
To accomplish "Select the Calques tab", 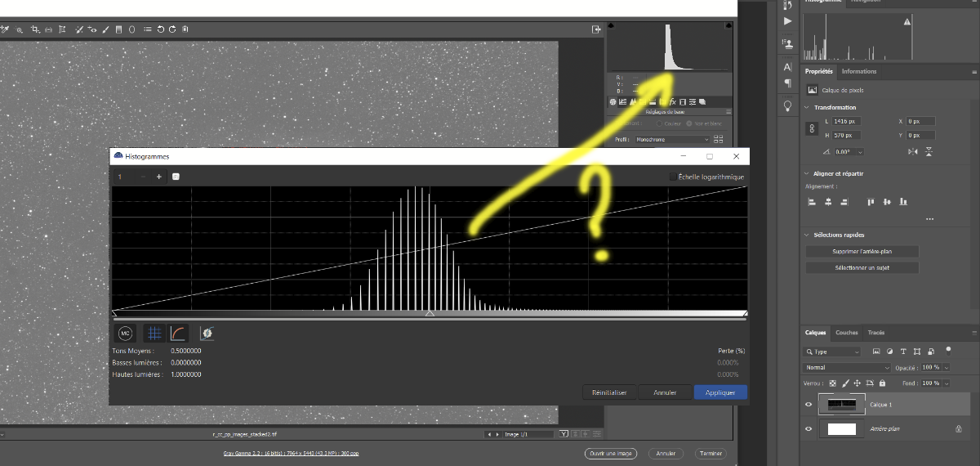I will coord(816,333).
